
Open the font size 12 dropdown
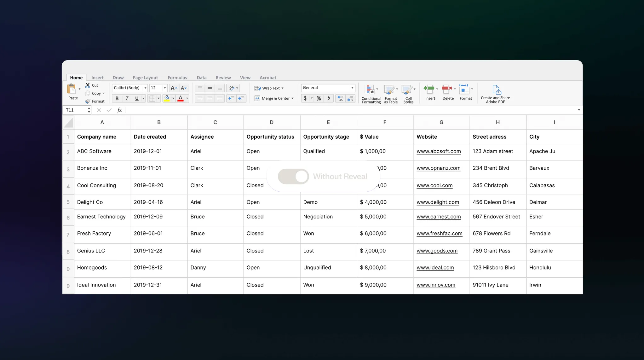(x=164, y=88)
